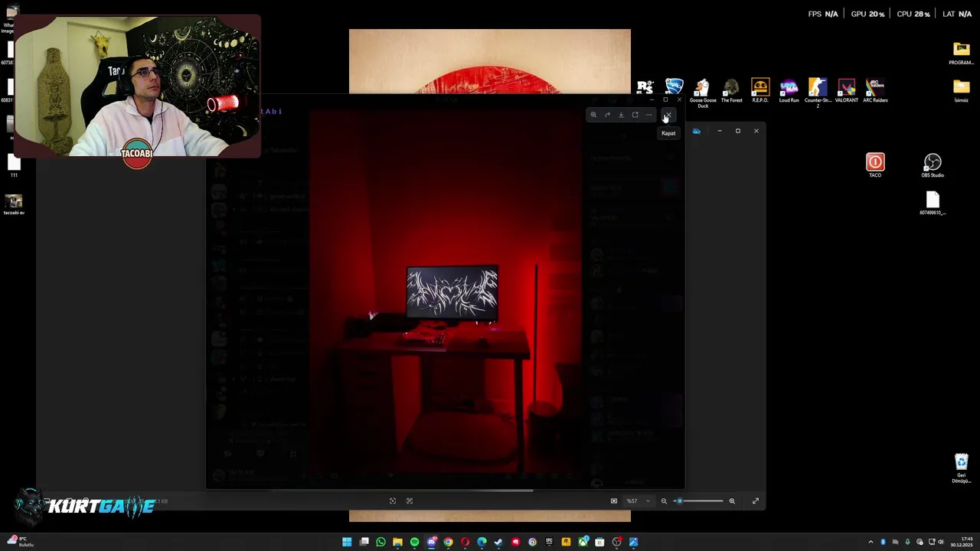Open the image in browser icon
The height and width of the screenshot is (551, 980).
(635, 115)
